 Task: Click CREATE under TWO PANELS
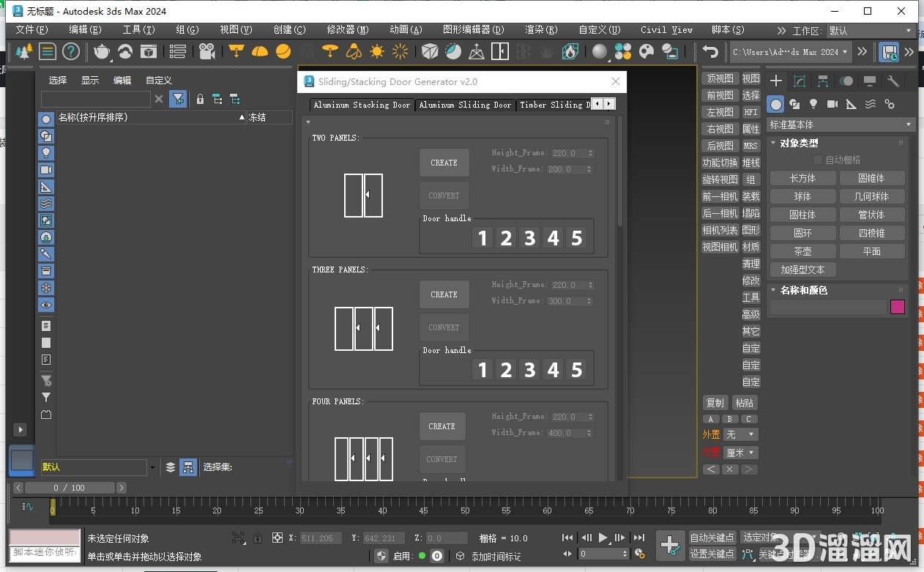444,162
